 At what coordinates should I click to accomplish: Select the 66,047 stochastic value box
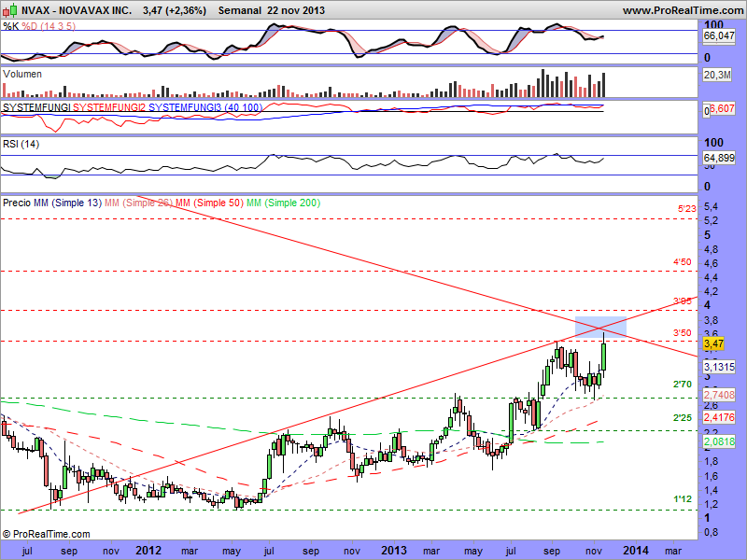tap(718, 35)
